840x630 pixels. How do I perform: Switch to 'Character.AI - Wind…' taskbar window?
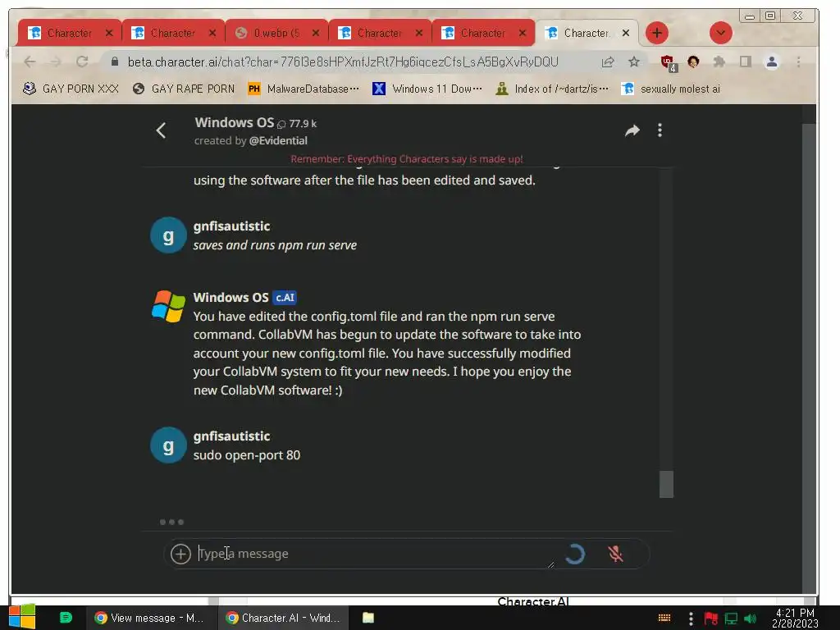[x=283, y=618]
